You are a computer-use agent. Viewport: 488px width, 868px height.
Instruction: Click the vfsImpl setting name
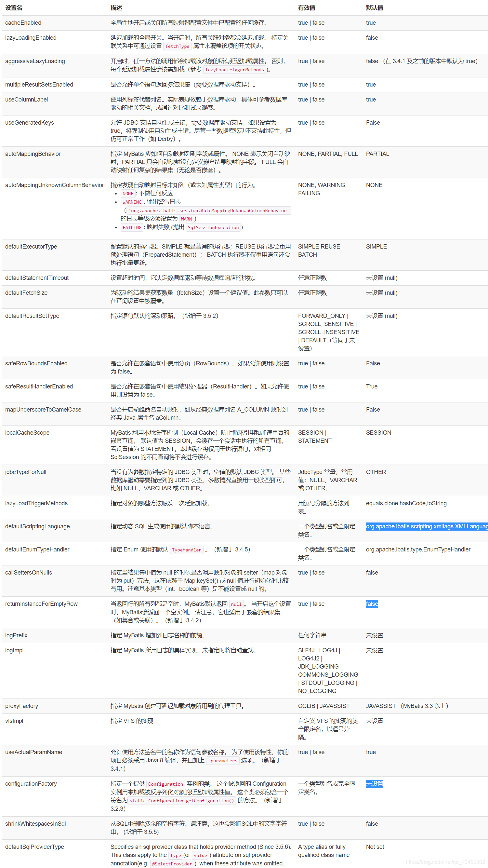point(14,721)
